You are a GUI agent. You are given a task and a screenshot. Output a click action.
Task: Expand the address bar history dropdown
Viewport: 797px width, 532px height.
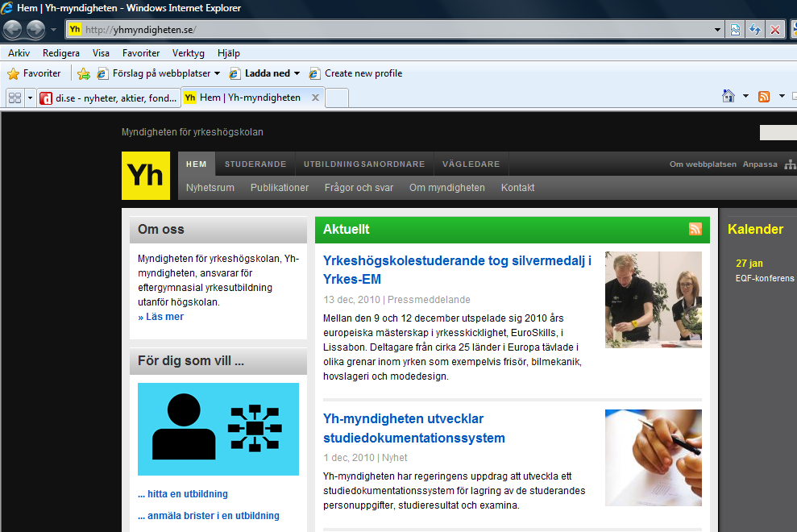[x=717, y=30]
